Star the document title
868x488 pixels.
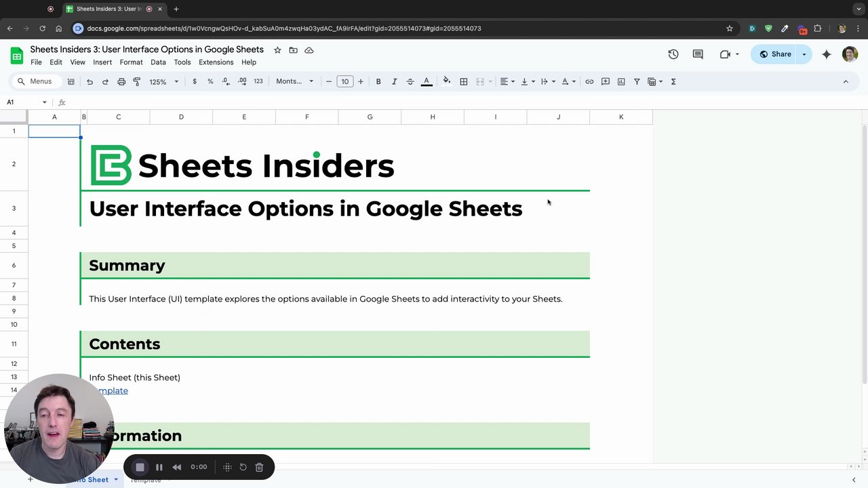pos(277,50)
